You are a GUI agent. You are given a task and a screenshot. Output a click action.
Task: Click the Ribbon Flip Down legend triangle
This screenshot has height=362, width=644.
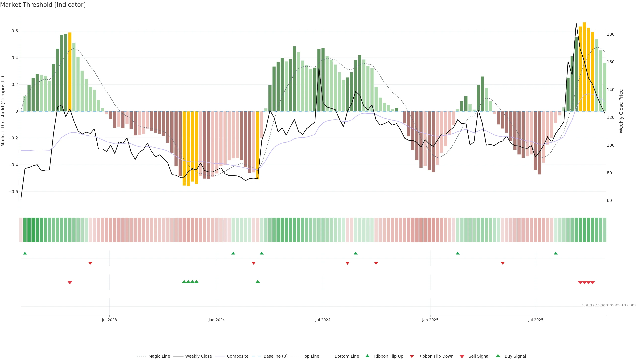pos(412,356)
